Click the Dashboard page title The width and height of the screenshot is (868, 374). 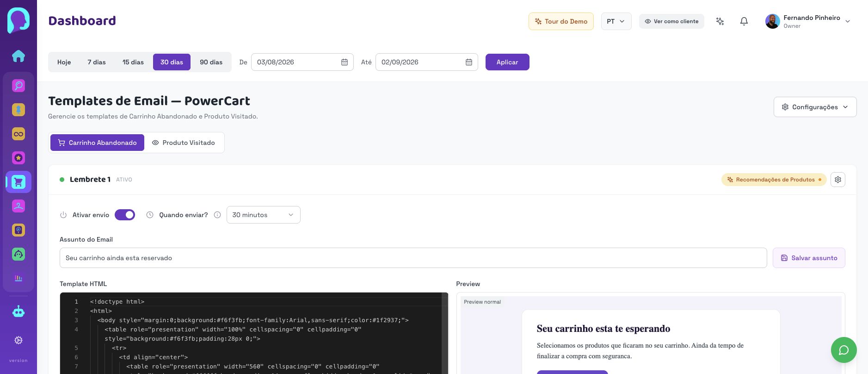82,21
